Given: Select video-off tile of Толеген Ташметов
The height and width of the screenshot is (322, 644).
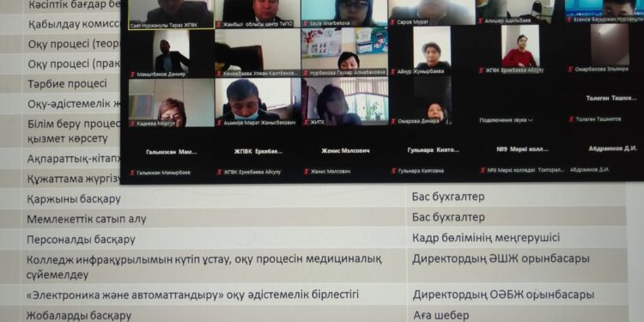Looking at the screenshot, I should (x=605, y=100).
